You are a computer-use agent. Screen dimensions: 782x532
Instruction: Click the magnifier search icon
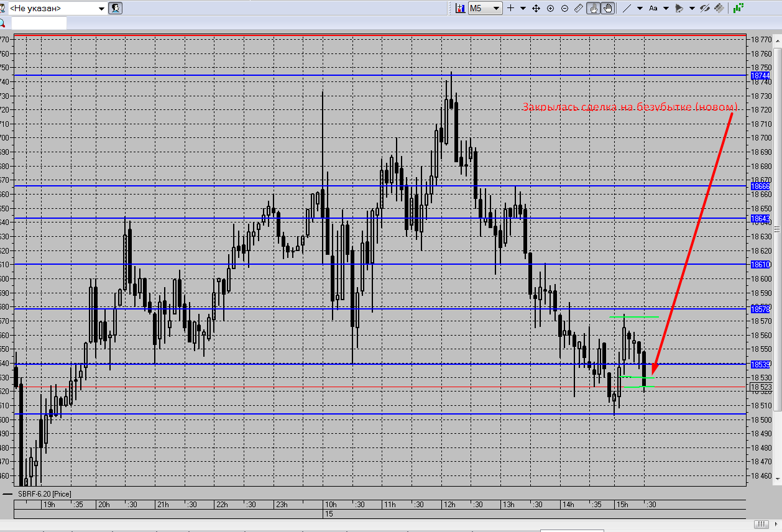click(2, 24)
